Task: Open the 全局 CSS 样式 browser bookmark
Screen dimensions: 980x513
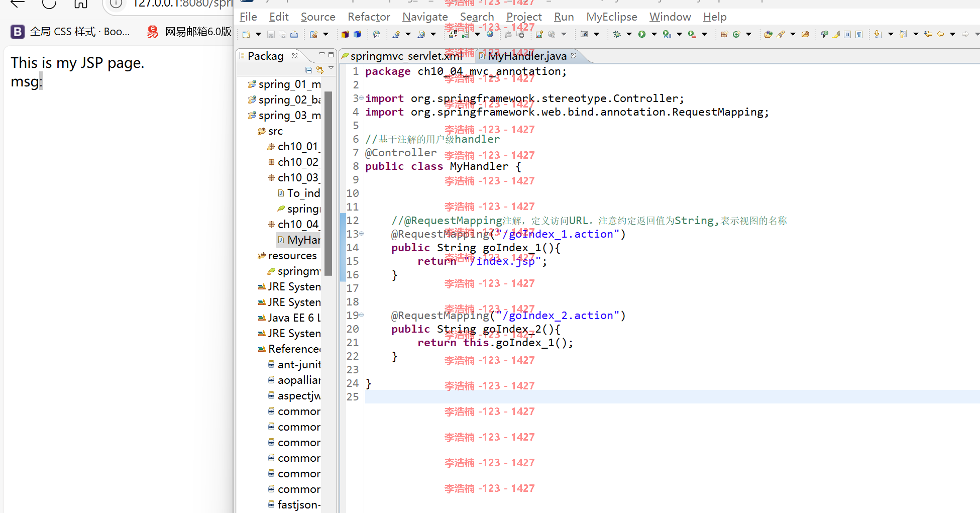Action: 70,32
